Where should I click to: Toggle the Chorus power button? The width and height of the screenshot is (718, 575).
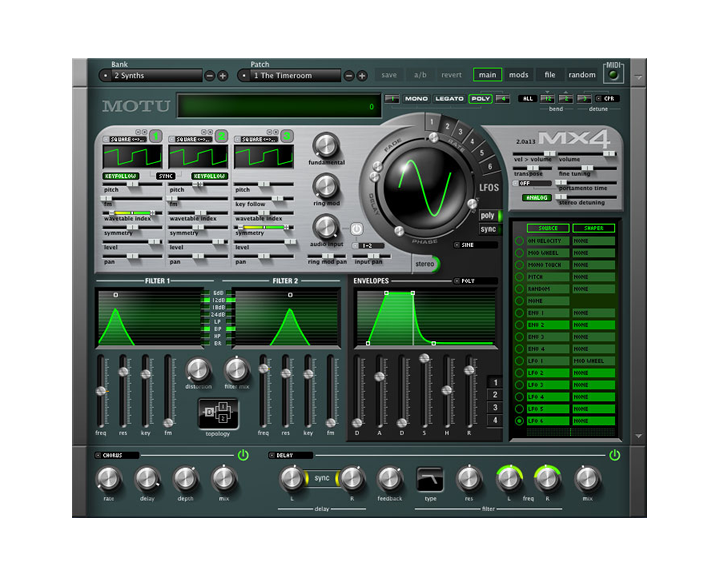pyautogui.click(x=243, y=455)
